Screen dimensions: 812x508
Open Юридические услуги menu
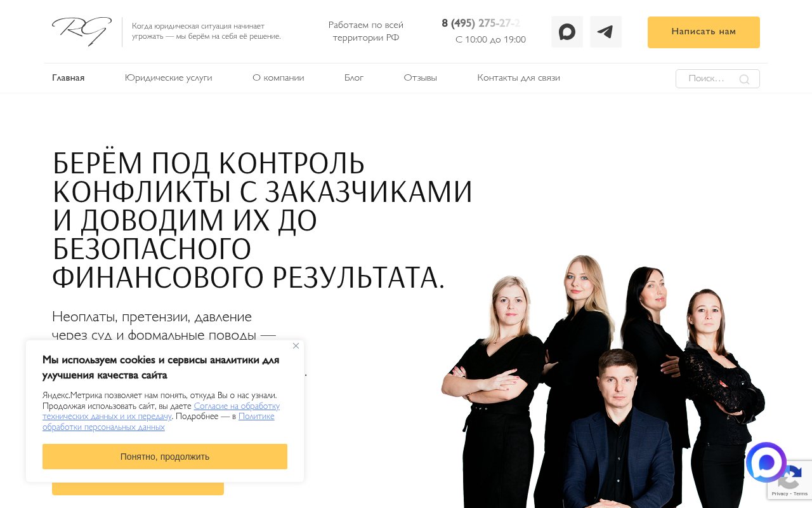pos(169,78)
